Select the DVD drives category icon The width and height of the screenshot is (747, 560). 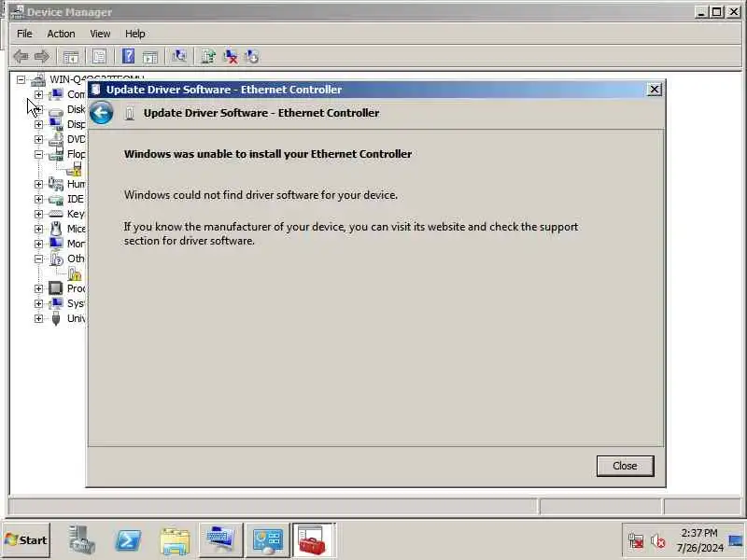pos(56,139)
